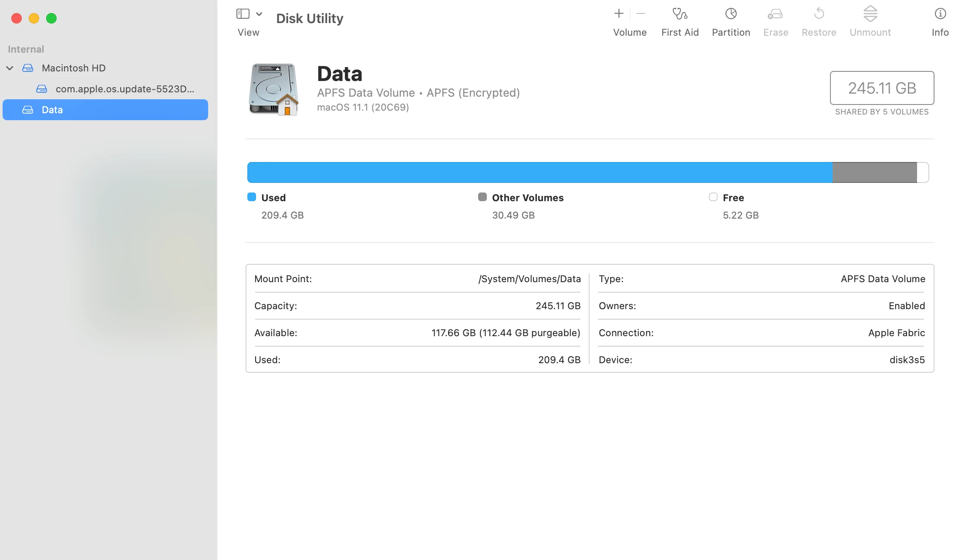Open the View dropdown chevron
The image size is (958, 560).
click(259, 14)
